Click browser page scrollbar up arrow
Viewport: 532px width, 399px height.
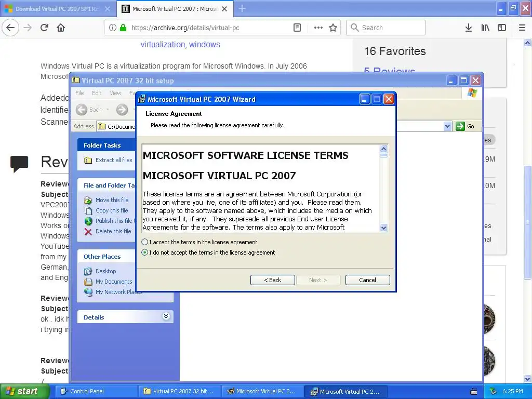point(528,43)
